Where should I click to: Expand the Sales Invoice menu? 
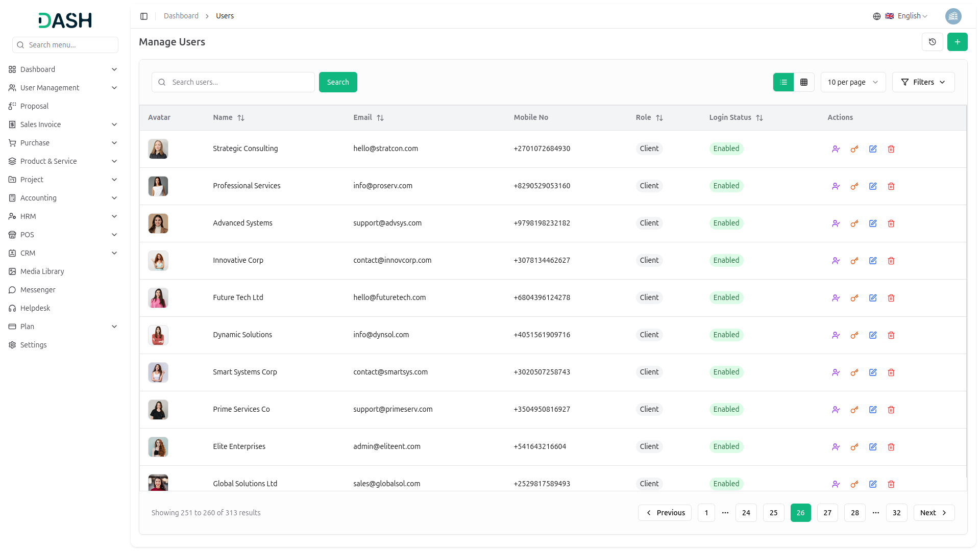pyautogui.click(x=63, y=124)
